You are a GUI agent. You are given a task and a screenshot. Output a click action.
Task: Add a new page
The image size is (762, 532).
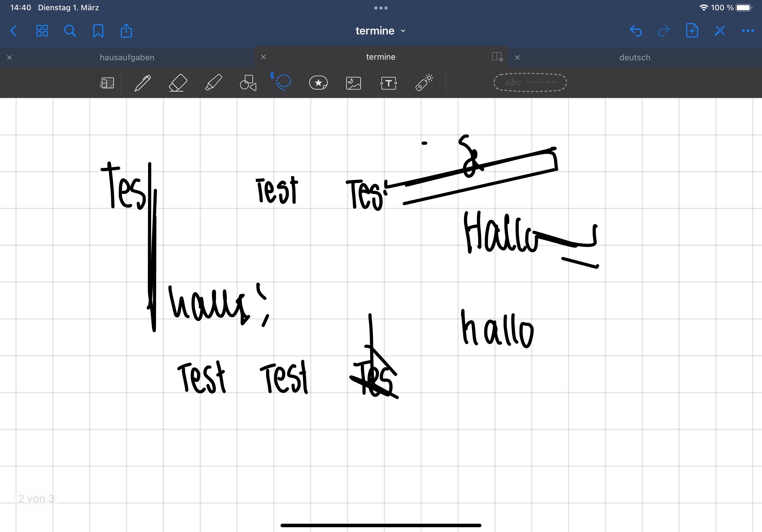[x=692, y=31]
